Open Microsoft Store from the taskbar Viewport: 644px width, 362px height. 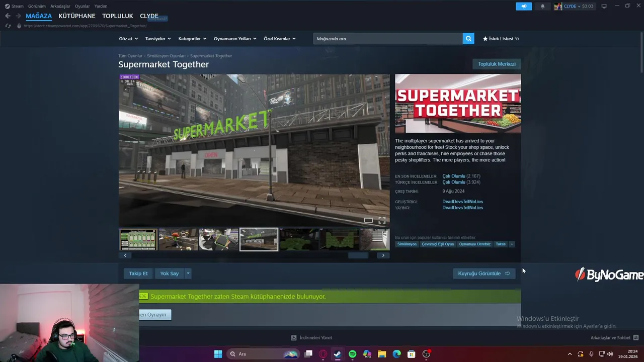411,354
